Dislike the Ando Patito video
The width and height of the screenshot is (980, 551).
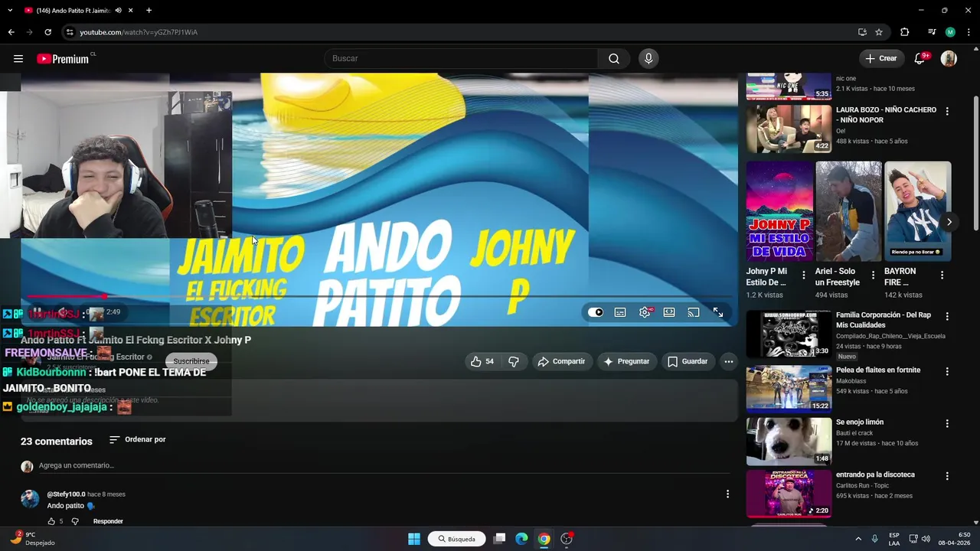pos(514,361)
